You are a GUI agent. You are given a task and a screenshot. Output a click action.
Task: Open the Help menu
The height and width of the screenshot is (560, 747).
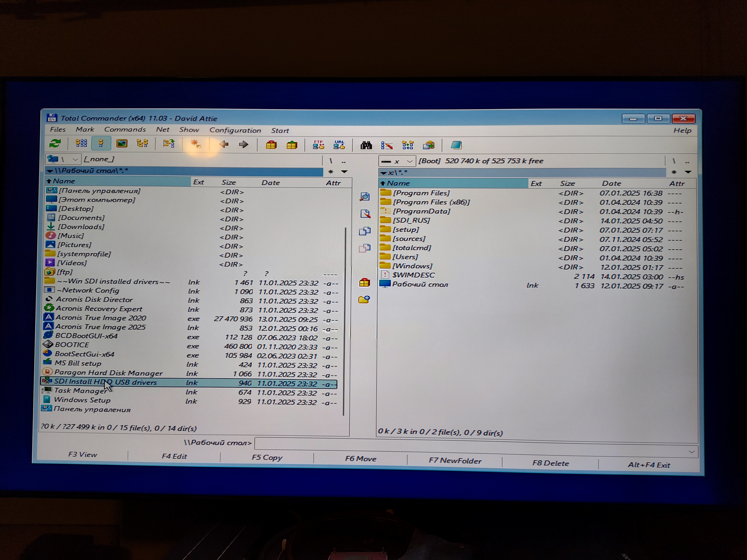pyautogui.click(x=682, y=130)
